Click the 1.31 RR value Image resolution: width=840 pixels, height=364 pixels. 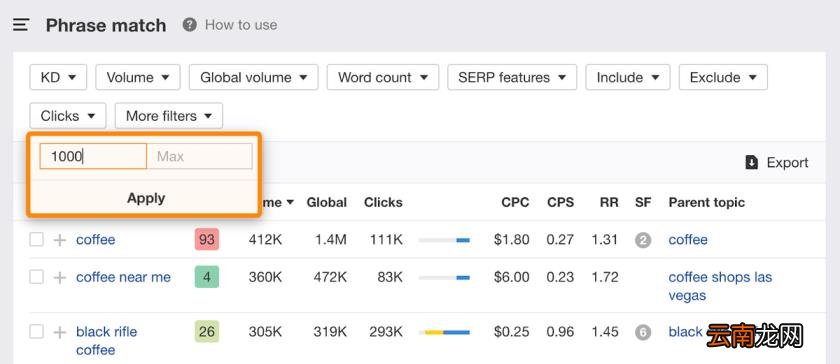point(605,240)
